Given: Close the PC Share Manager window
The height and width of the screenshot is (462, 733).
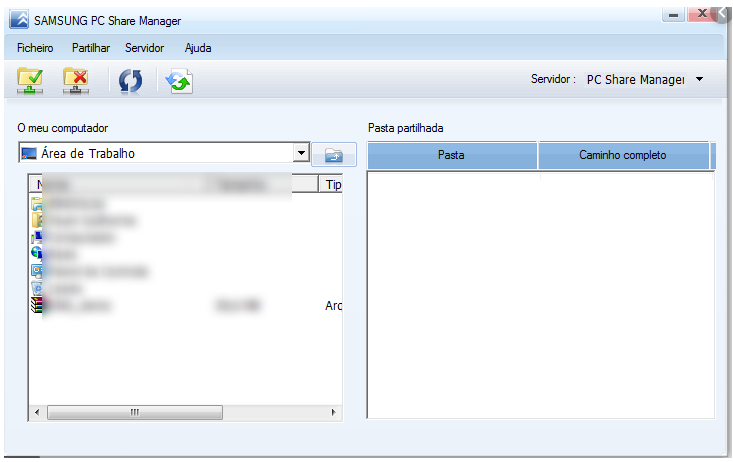Looking at the screenshot, I should (702, 14).
